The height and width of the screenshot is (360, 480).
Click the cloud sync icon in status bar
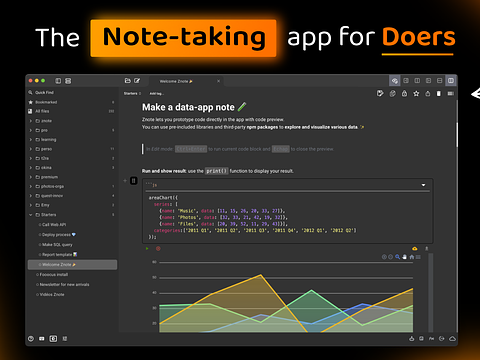(x=452, y=339)
